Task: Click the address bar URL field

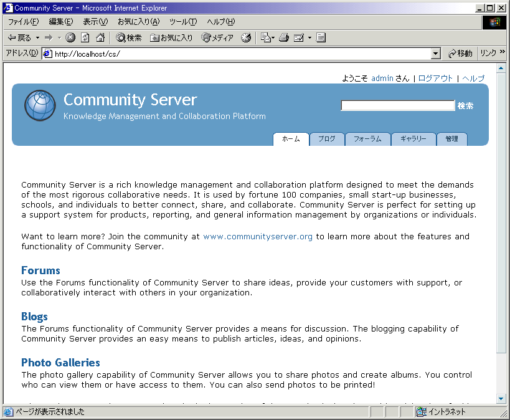Action: tap(242, 54)
